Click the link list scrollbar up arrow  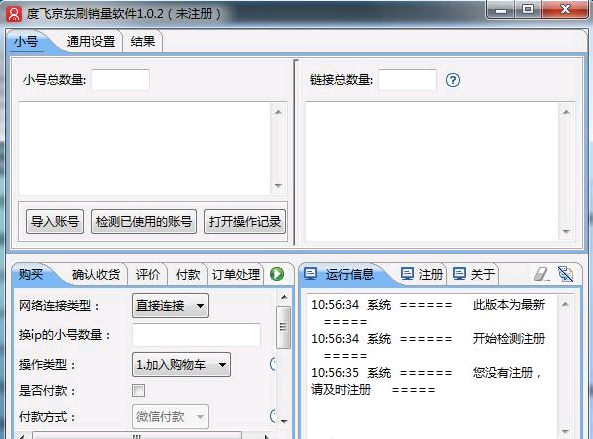[566, 112]
